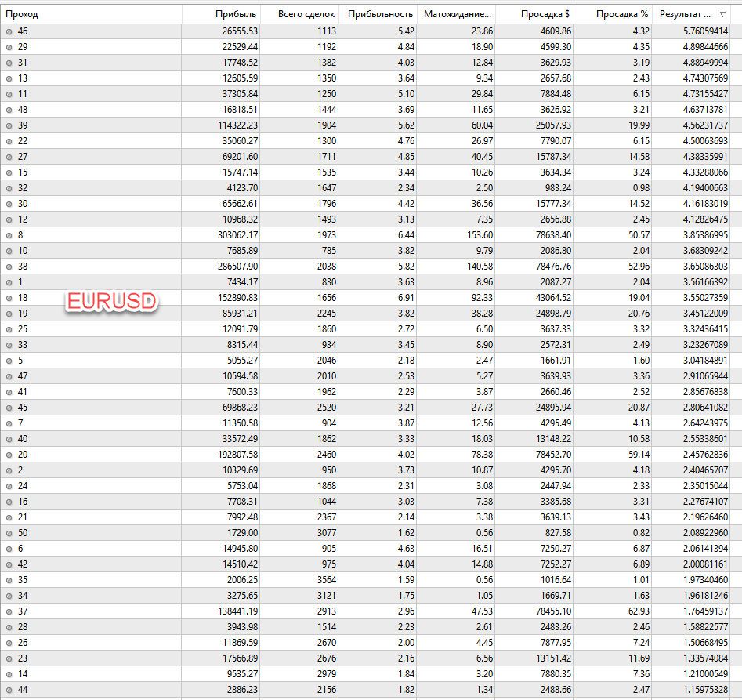Select trades count 3564
The height and width of the screenshot is (700, 742).
click(327, 580)
